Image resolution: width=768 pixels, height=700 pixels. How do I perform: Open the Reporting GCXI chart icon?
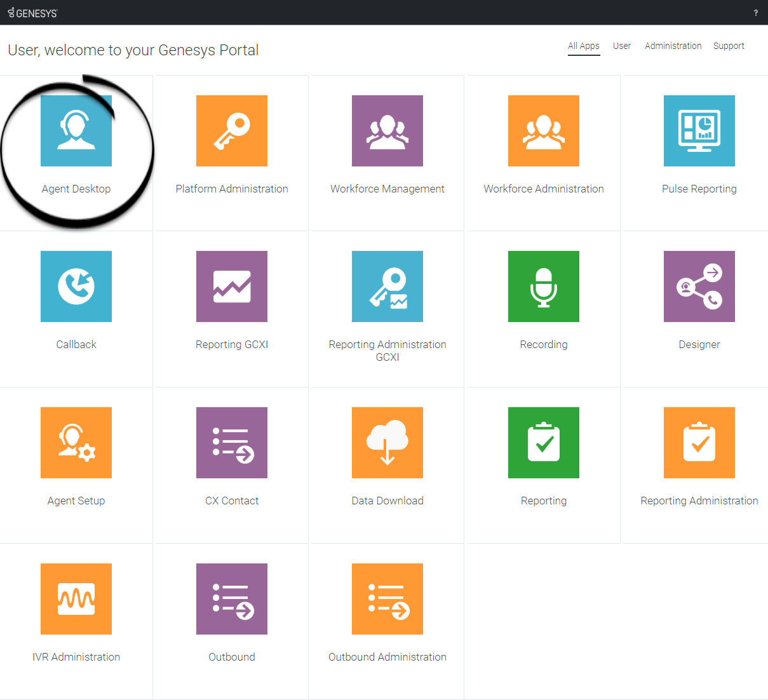[232, 286]
